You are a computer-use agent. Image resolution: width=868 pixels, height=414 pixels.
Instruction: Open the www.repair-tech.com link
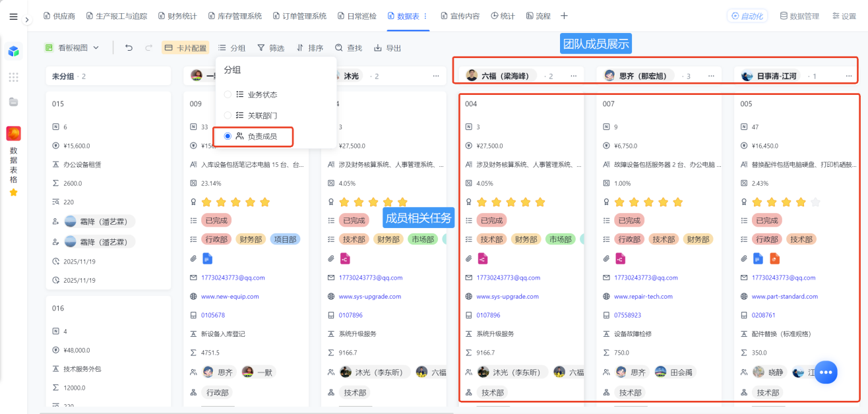pyautogui.click(x=642, y=297)
